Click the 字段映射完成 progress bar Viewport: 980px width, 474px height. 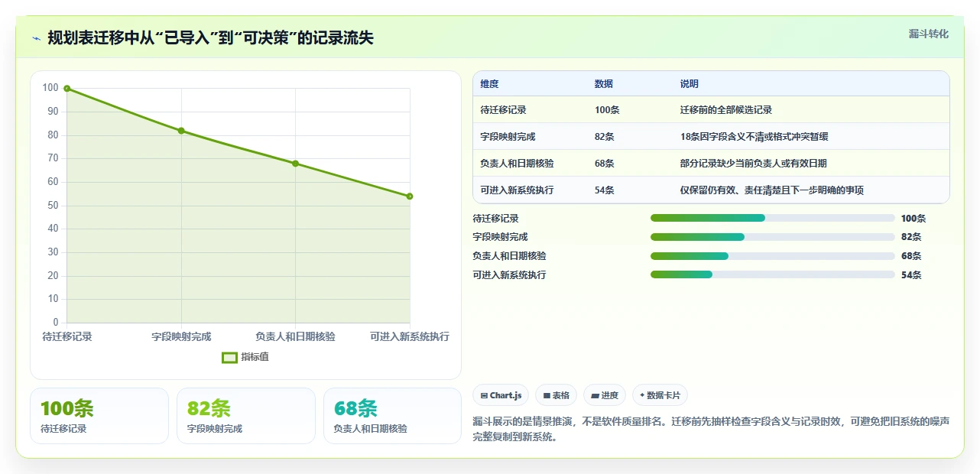click(x=772, y=237)
